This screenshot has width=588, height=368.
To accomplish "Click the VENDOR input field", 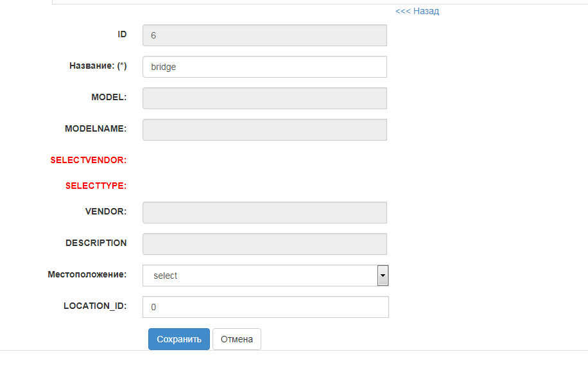I will pos(264,213).
